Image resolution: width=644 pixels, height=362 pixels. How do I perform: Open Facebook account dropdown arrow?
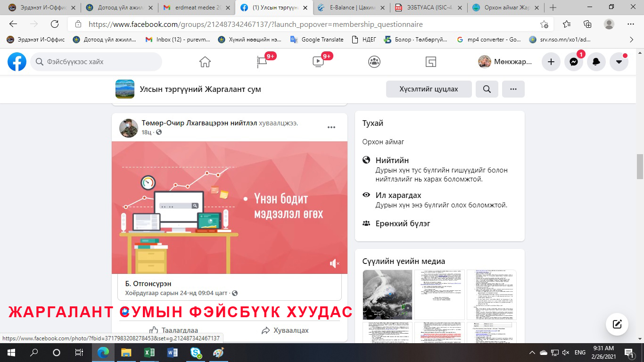(x=619, y=62)
